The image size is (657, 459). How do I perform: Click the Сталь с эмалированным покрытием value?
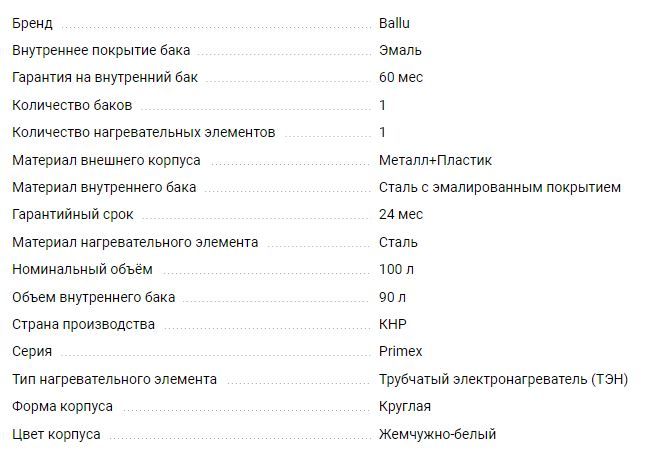click(x=499, y=187)
